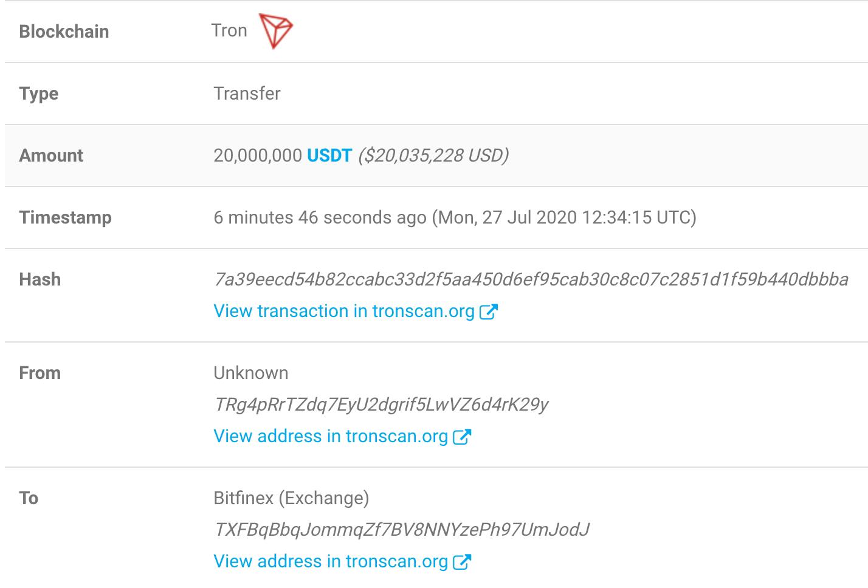Click the Blockchain row label
The image size is (868, 588).
coord(64,32)
